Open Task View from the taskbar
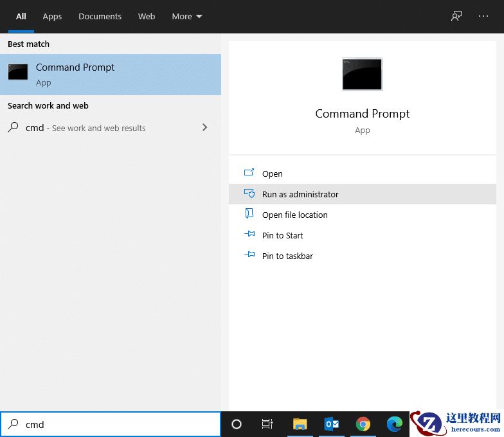The width and height of the screenshot is (504, 437). [267, 424]
